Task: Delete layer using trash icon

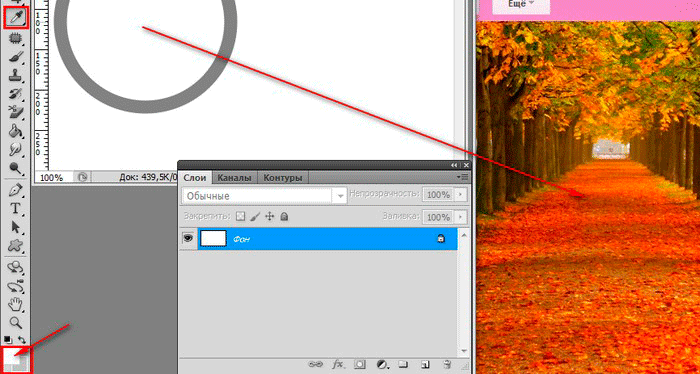Action: tap(447, 364)
